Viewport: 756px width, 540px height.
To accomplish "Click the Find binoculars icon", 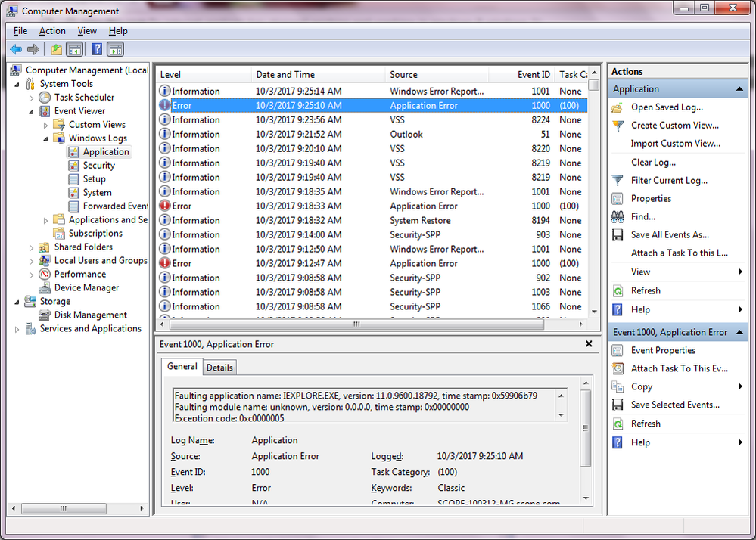I will click(618, 217).
